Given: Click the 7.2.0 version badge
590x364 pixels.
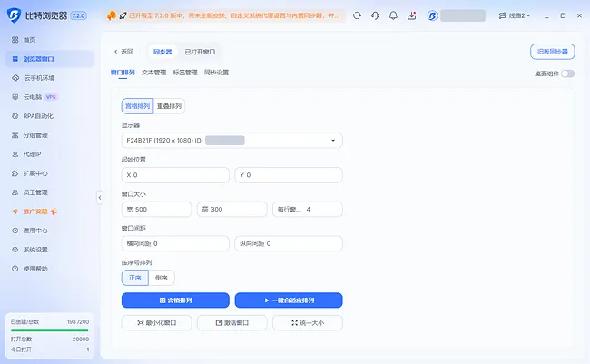Looking at the screenshot, I should (79, 15).
